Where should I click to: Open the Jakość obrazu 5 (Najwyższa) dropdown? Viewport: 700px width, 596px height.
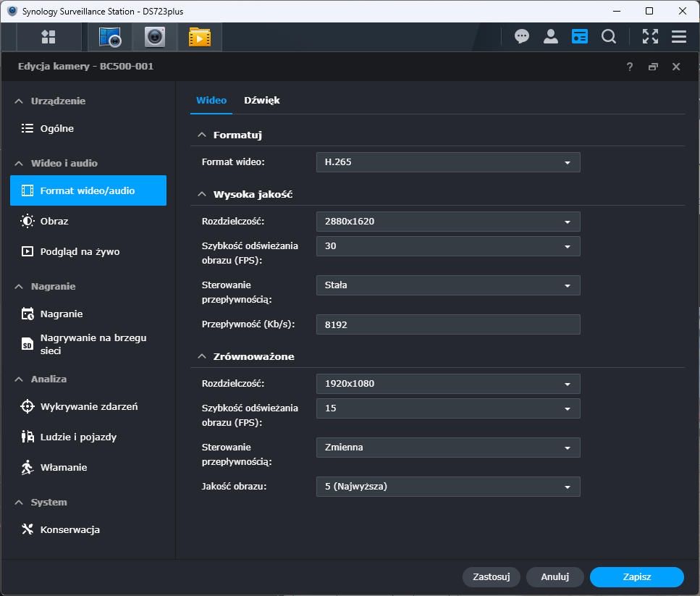(x=448, y=487)
